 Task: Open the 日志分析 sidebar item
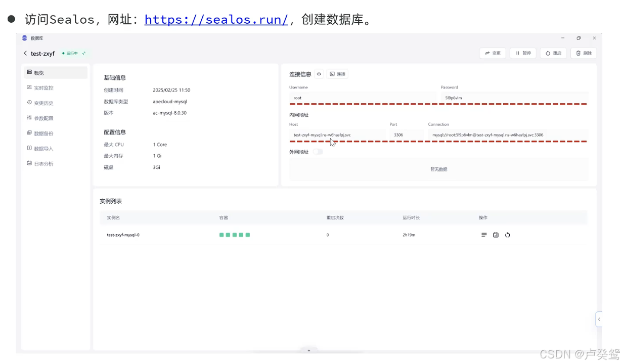56,163
